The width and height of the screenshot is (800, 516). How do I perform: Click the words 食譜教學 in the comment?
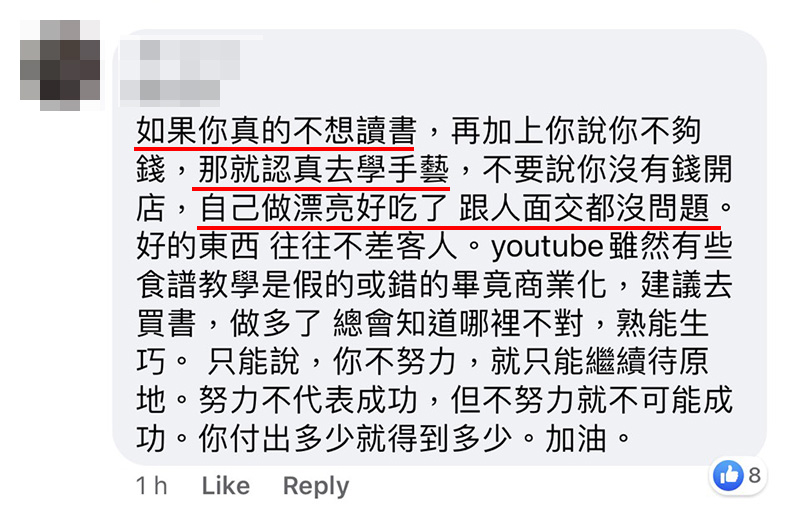pyautogui.click(x=198, y=285)
